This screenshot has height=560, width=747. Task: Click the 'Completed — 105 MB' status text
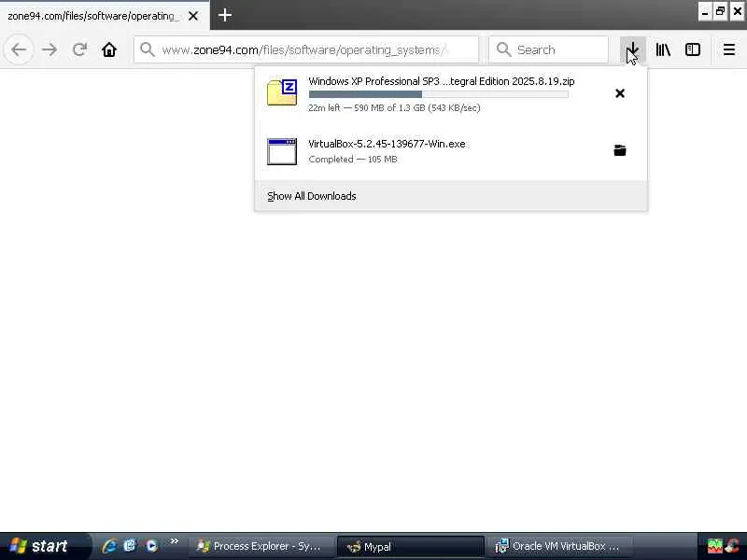(353, 159)
